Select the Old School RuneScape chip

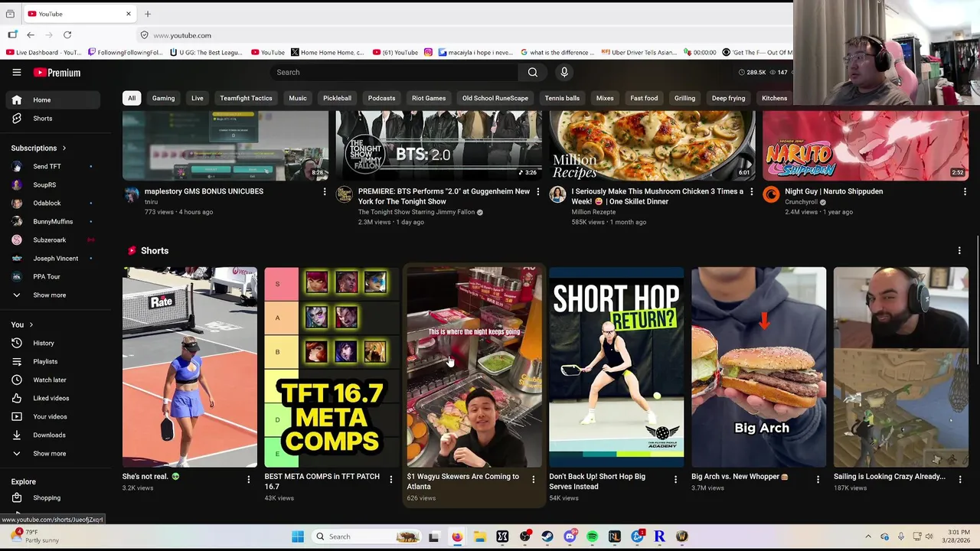pyautogui.click(x=495, y=98)
